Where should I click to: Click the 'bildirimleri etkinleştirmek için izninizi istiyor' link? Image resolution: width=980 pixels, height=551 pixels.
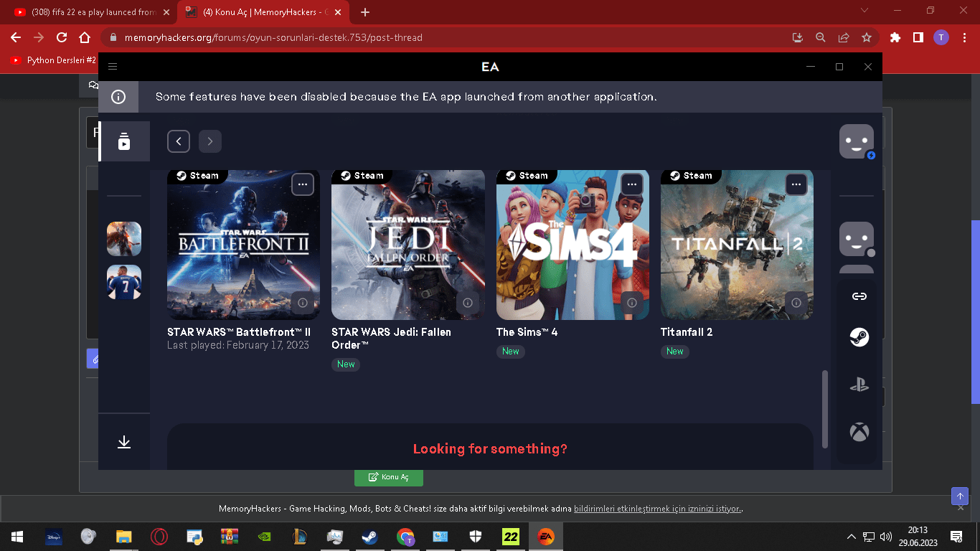(658, 509)
